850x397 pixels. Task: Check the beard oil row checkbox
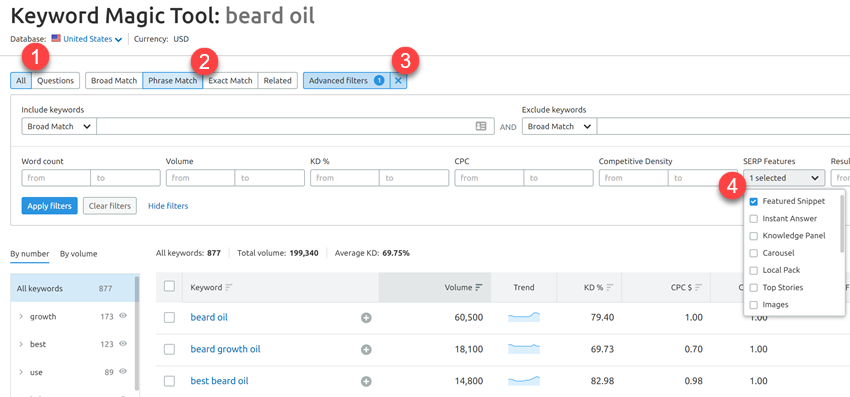pyautogui.click(x=169, y=318)
